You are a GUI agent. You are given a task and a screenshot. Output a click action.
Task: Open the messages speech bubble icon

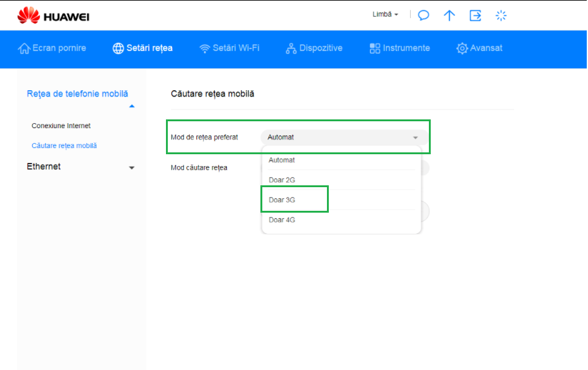click(423, 16)
